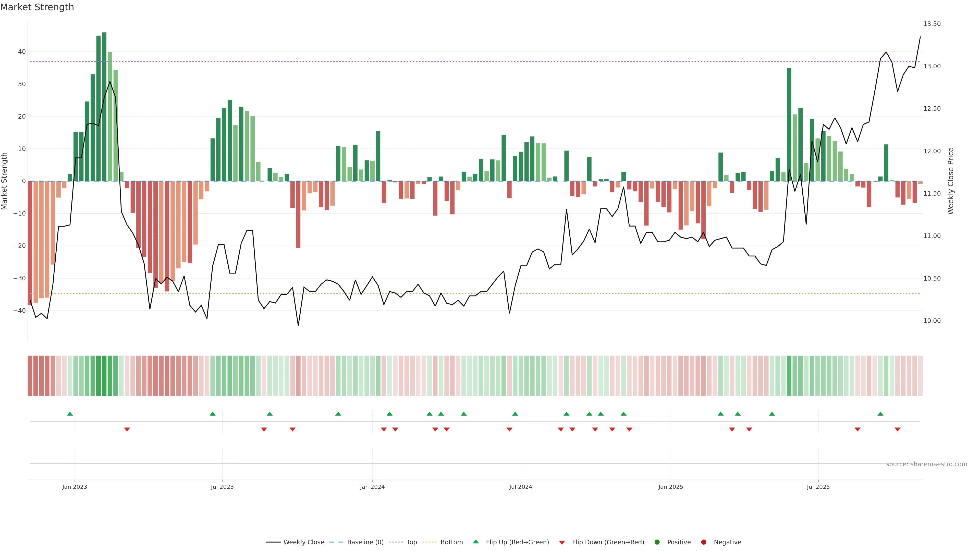Click the Jan 2025 x-axis label
The width and height of the screenshot is (980, 551).
click(671, 487)
